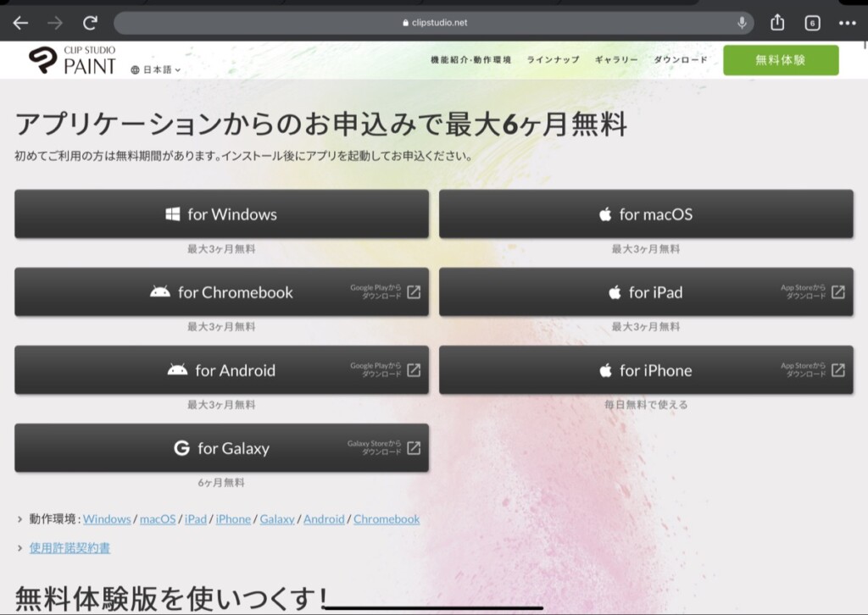Click the Clip Studio Paint logo
This screenshot has width=868, height=615.
(73, 60)
